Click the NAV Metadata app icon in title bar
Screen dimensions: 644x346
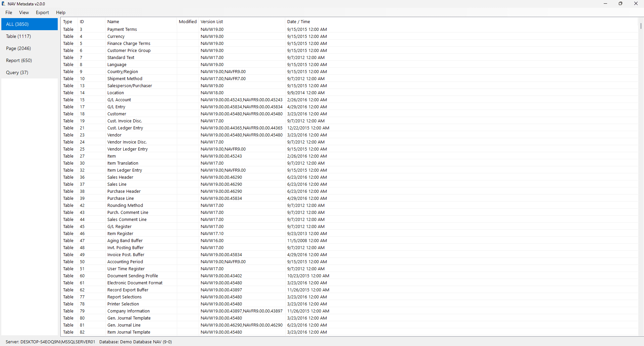coord(4,4)
